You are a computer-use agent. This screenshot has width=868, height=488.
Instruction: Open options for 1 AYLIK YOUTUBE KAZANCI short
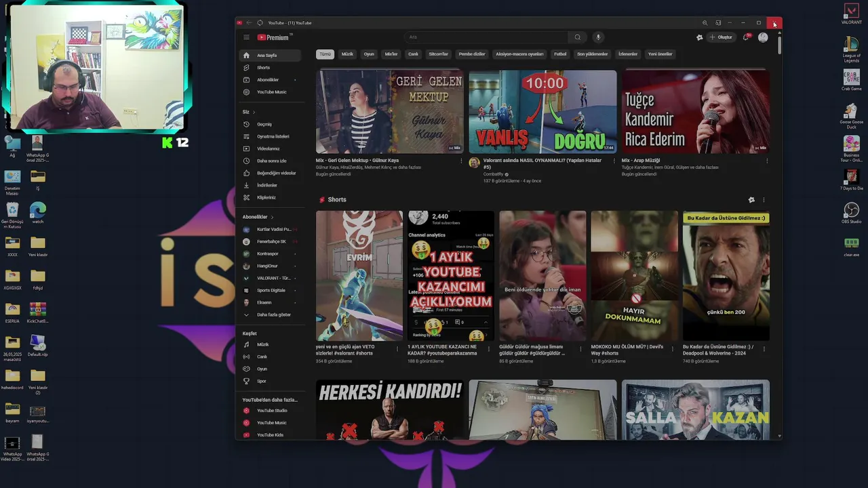pyautogui.click(x=489, y=350)
